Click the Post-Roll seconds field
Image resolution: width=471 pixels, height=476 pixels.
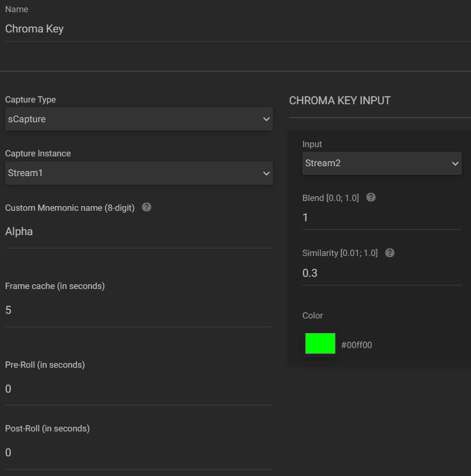coord(139,453)
